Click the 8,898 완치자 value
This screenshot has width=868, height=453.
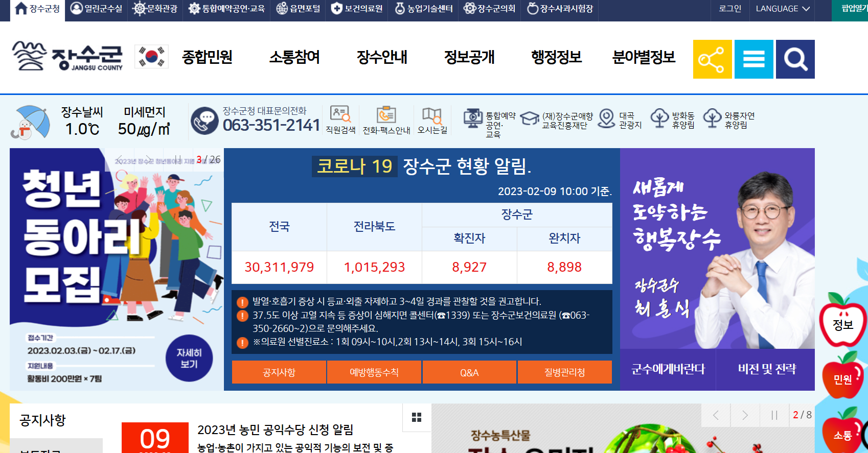(x=564, y=267)
